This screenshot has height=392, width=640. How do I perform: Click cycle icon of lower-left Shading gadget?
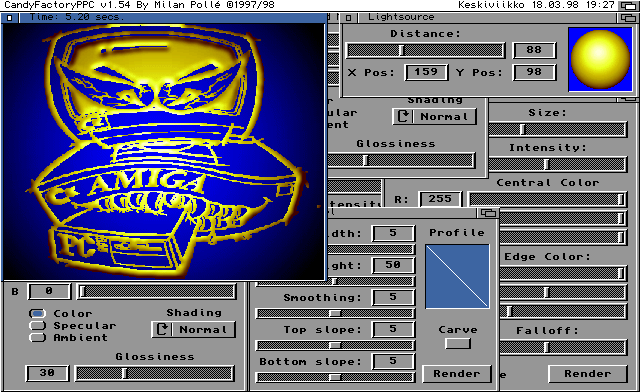162,330
